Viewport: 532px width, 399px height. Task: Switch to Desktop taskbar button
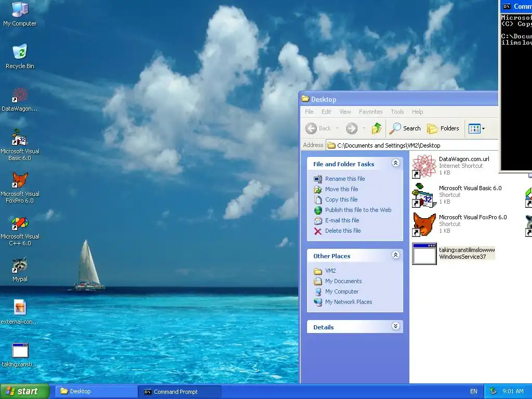(96, 392)
